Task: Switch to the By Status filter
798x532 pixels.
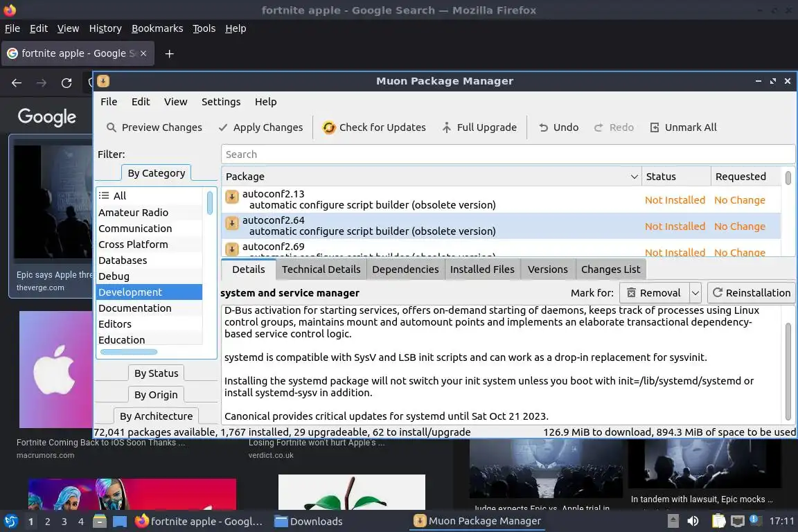Action: click(157, 373)
